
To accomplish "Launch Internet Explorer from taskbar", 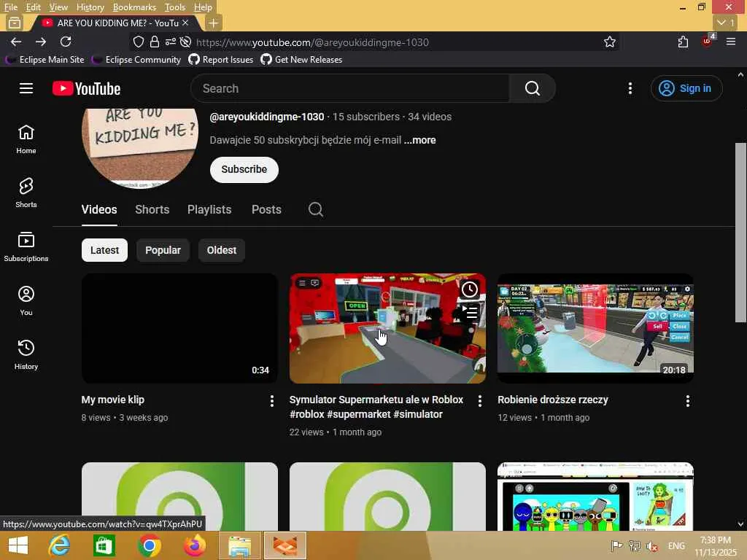I will pos(59,545).
